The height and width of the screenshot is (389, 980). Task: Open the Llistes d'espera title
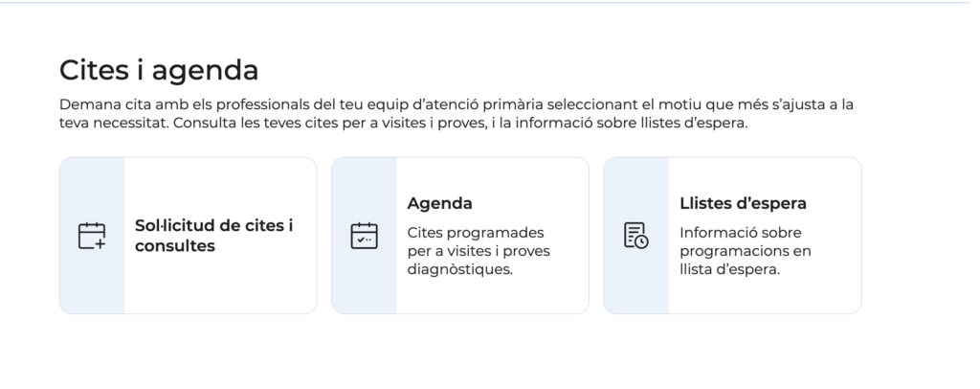click(x=743, y=203)
